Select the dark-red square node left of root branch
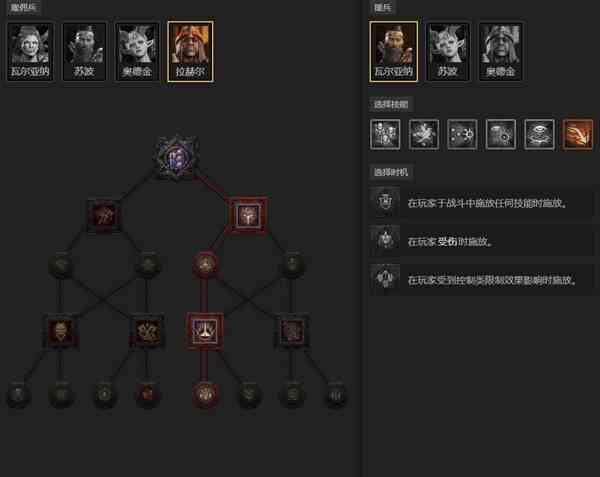Image resolution: width=600 pixels, height=477 pixels. pyautogui.click(x=104, y=216)
